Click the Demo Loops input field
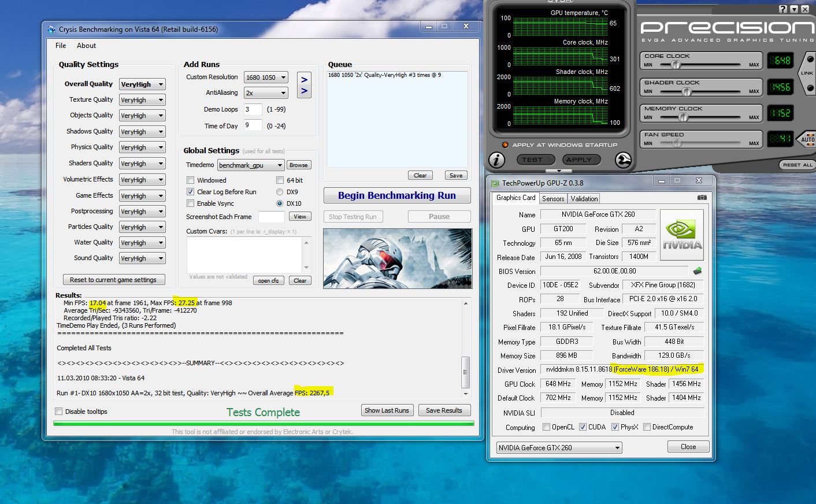The height and width of the screenshot is (504, 816). coord(253,109)
